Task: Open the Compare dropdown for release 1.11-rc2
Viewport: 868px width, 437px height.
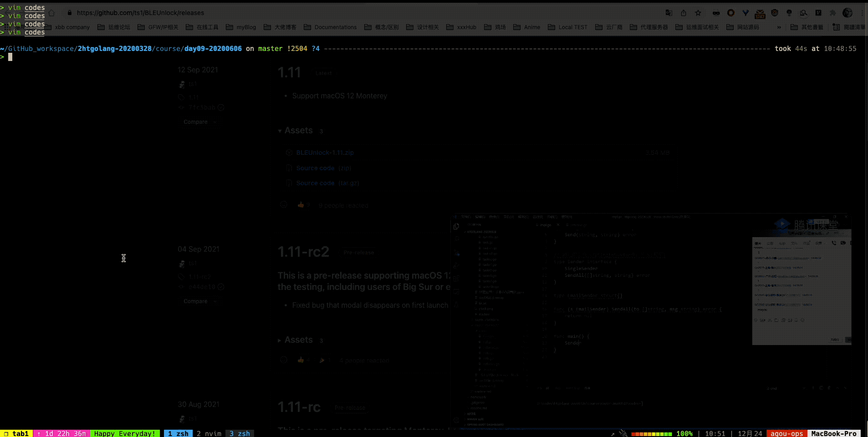Action: (199, 301)
